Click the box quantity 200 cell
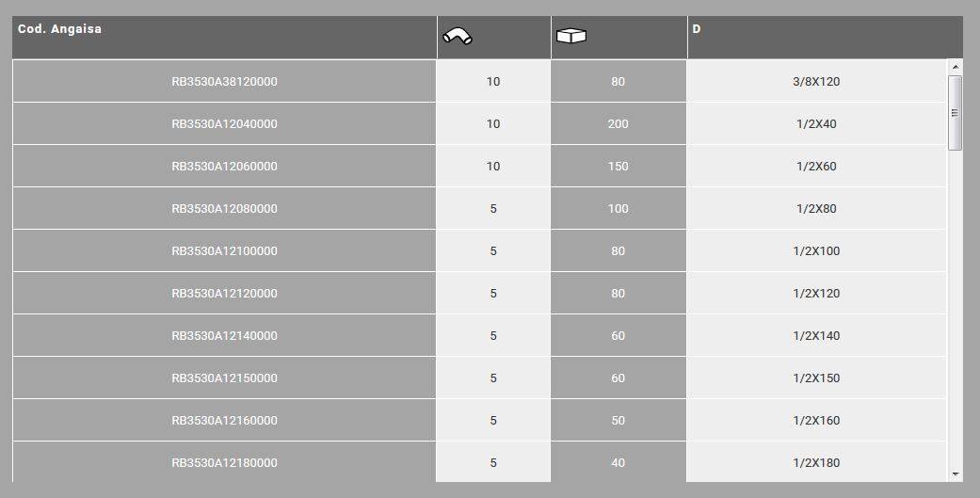 tap(618, 124)
